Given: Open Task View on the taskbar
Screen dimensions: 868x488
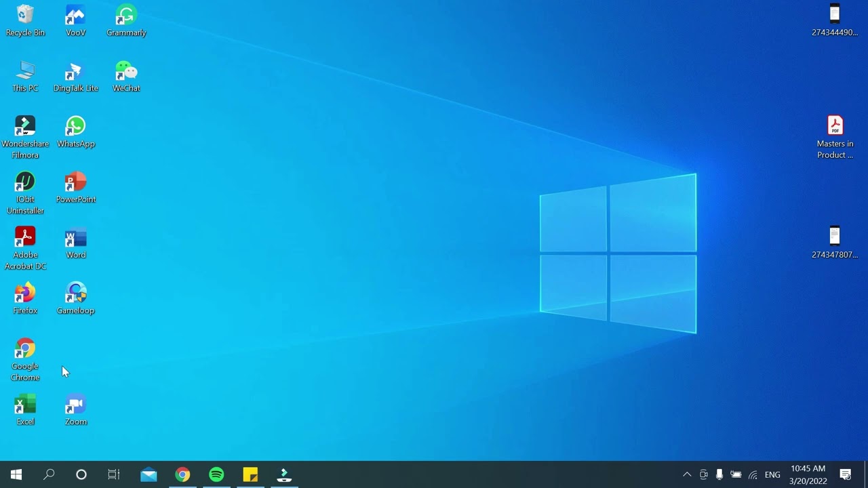Looking at the screenshot, I should click(x=114, y=474).
